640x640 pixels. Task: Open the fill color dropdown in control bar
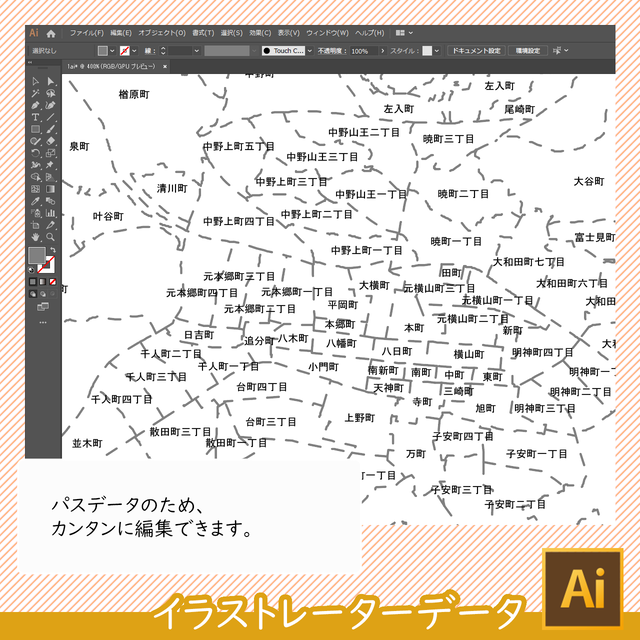[112, 51]
